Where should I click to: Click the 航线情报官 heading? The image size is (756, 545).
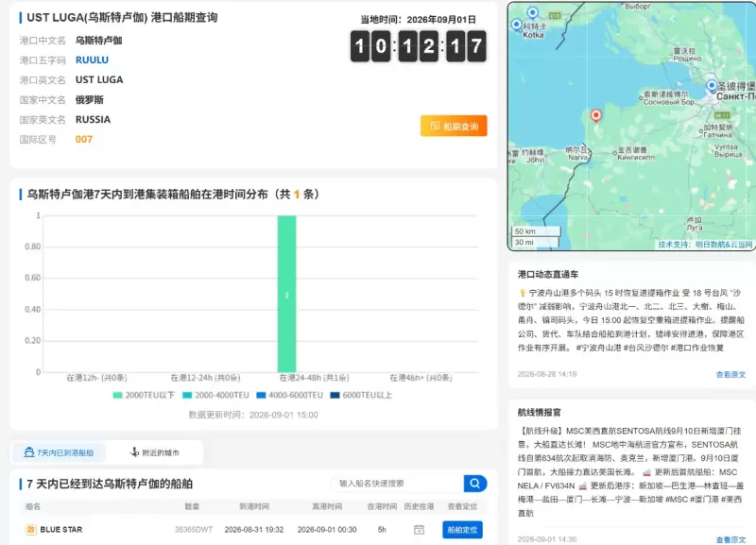539,412
